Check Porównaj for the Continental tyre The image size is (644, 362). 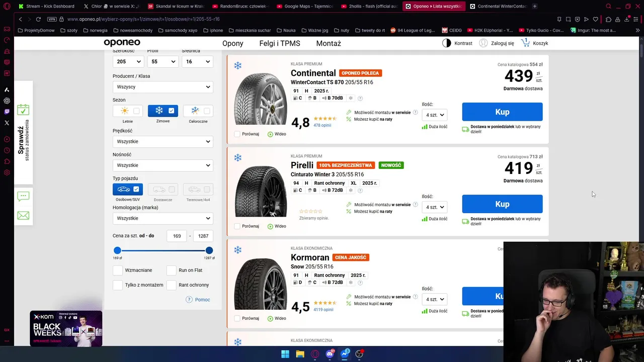pos(237,134)
